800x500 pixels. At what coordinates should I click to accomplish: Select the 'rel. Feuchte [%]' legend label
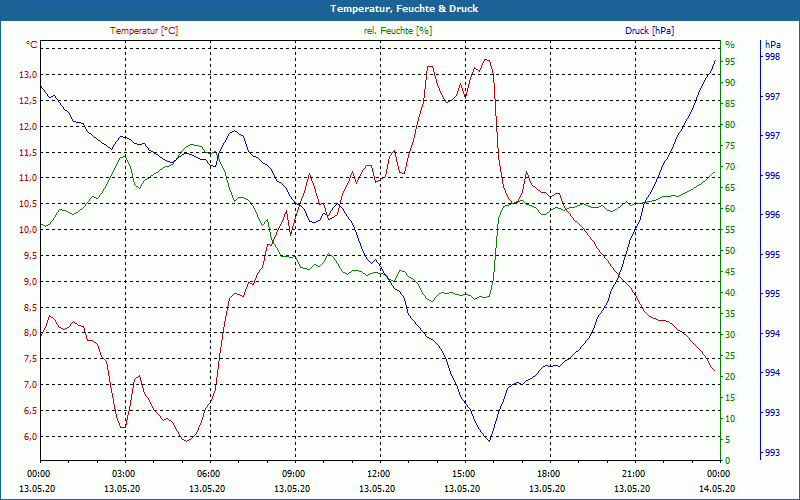[398, 31]
